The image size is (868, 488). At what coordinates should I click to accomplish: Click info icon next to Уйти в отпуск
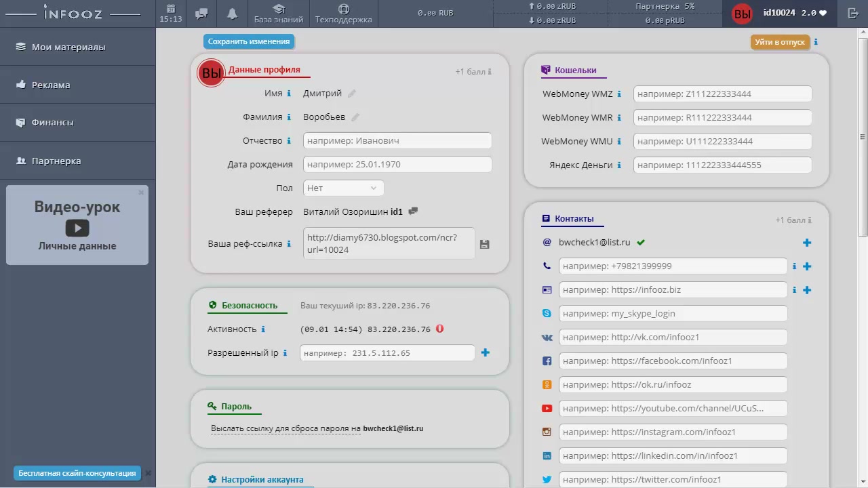point(816,42)
